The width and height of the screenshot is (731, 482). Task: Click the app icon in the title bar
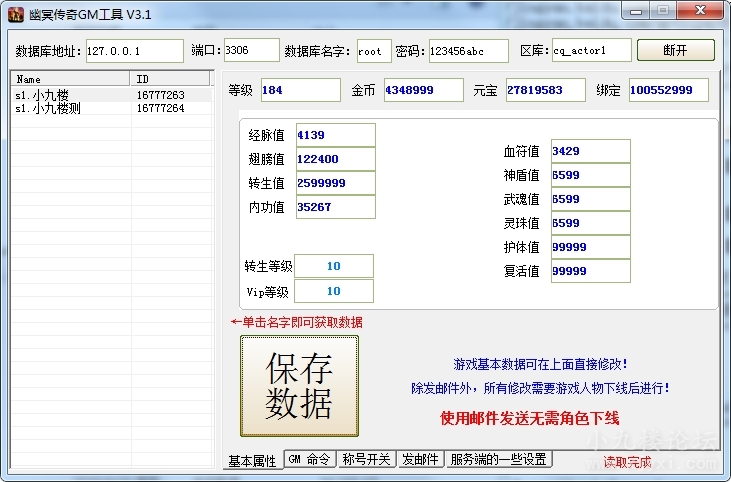pos(16,15)
